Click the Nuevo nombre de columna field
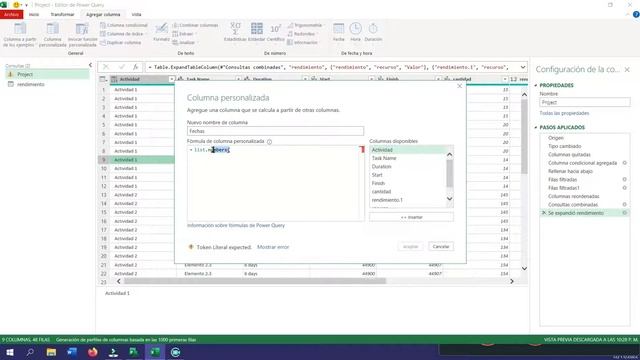The image size is (640, 360). 275,131
